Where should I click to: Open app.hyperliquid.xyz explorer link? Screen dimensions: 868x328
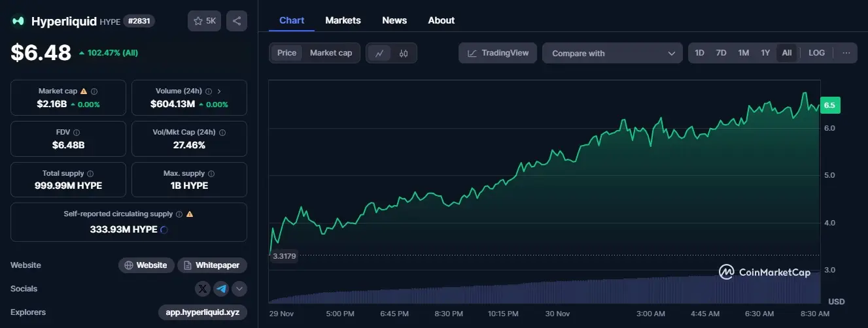click(203, 312)
